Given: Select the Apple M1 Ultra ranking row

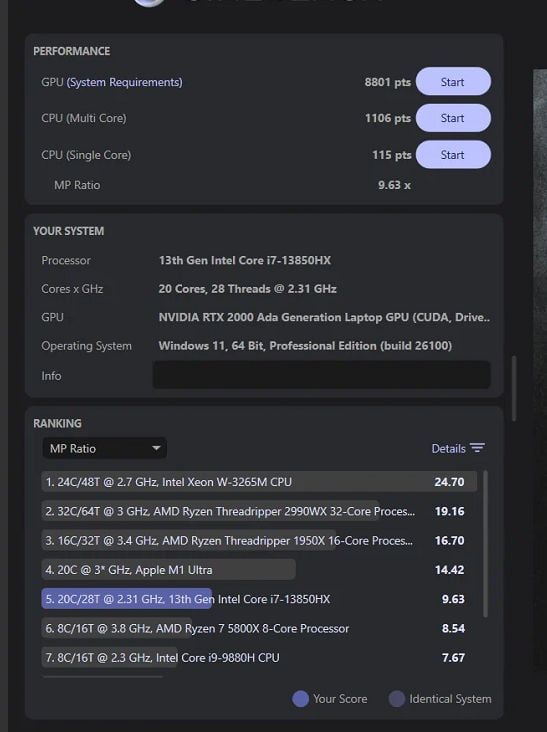Looking at the screenshot, I should (259, 570).
